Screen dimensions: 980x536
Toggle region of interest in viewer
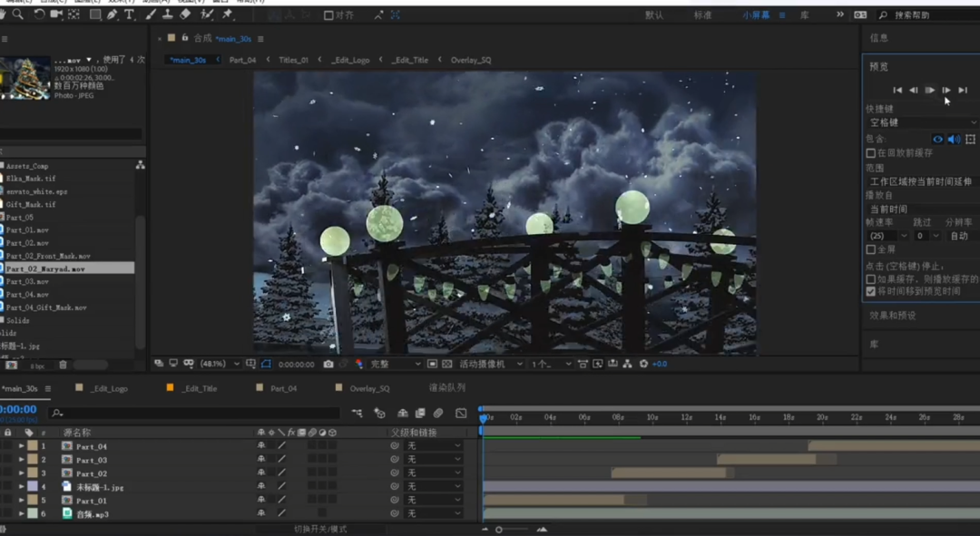pyautogui.click(x=433, y=364)
